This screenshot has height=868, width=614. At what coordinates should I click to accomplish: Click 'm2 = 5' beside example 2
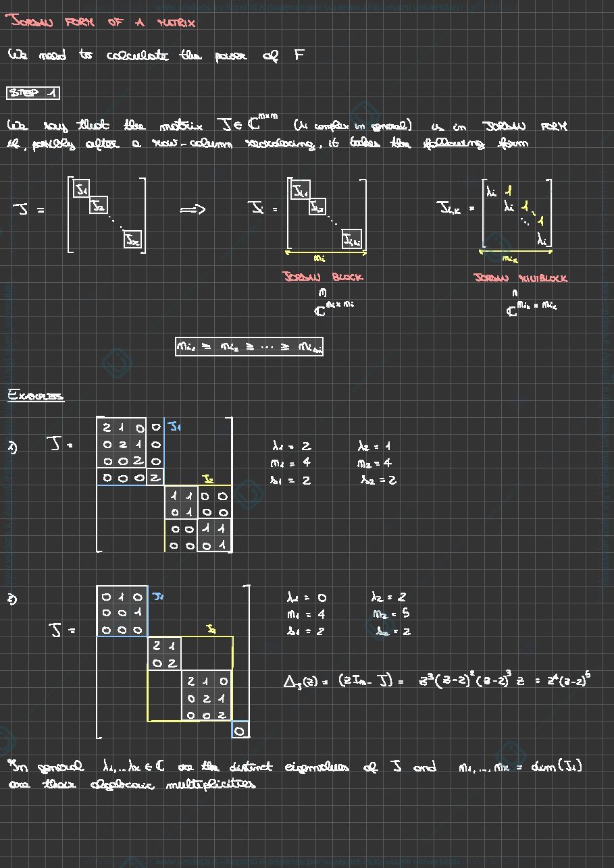390,614
